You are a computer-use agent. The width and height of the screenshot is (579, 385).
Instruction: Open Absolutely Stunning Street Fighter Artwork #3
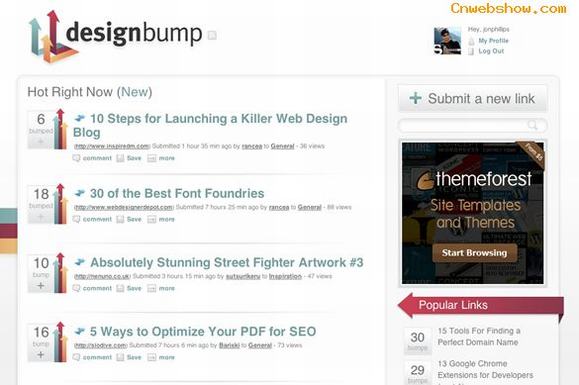[227, 262]
